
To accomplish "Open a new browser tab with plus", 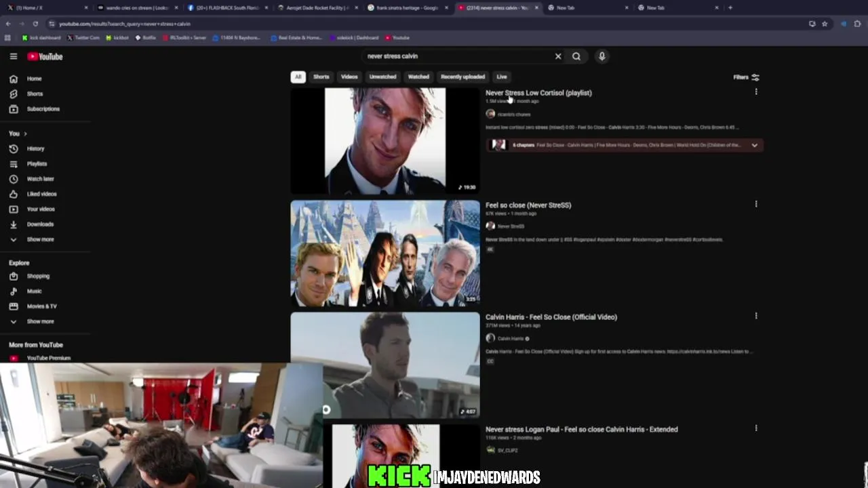I will click(730, 7).
